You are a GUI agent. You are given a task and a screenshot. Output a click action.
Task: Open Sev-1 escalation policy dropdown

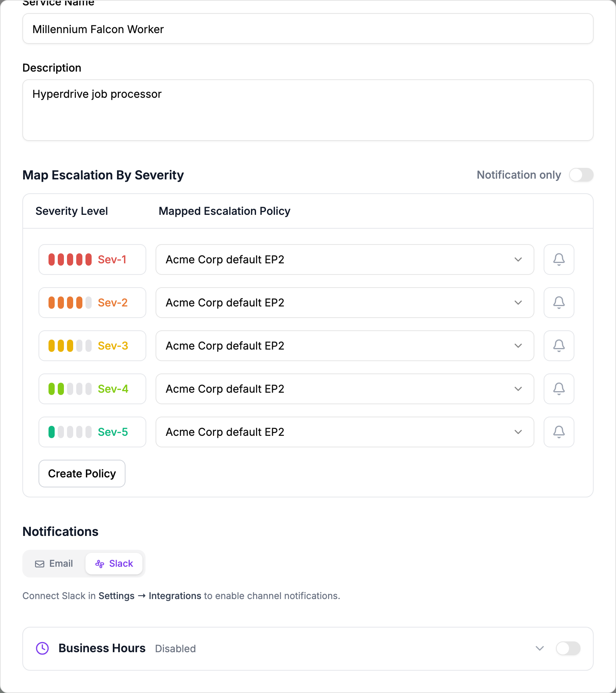(345, 259)
